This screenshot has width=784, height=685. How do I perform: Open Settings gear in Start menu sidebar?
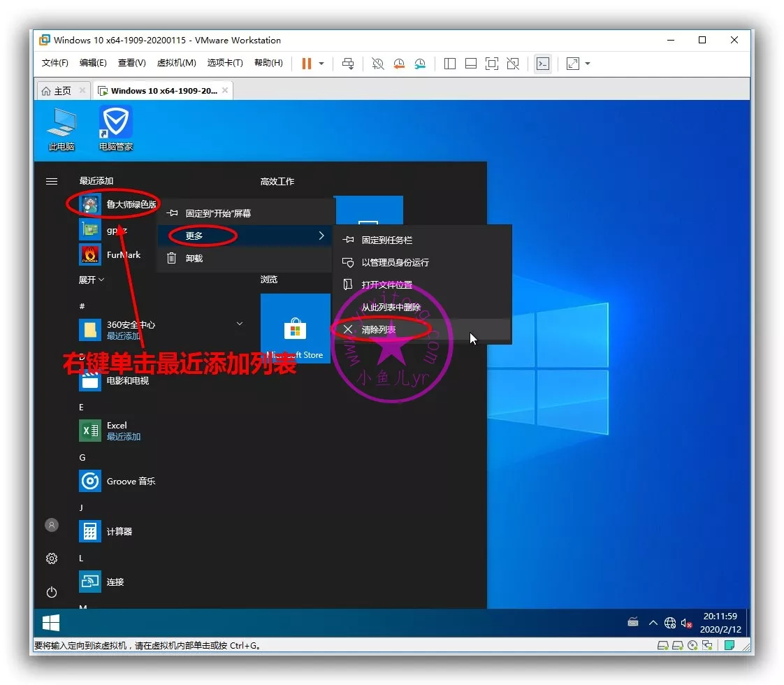[52, 558]
